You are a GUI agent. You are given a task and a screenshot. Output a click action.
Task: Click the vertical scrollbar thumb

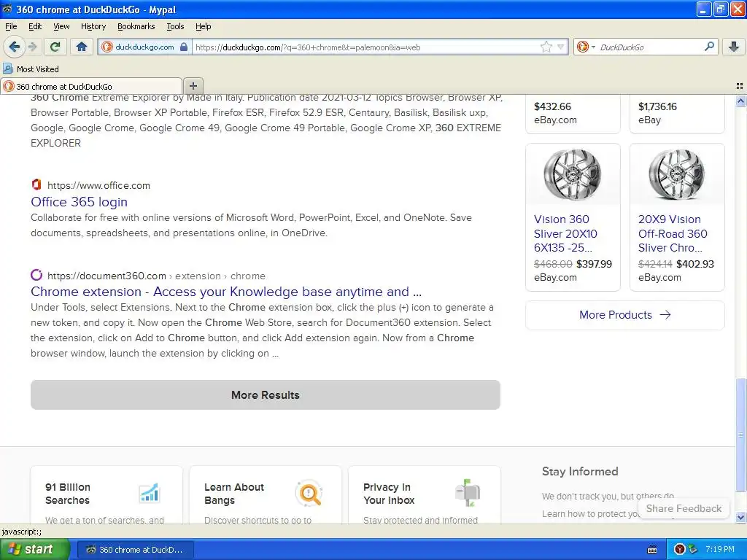pos(740,435)
